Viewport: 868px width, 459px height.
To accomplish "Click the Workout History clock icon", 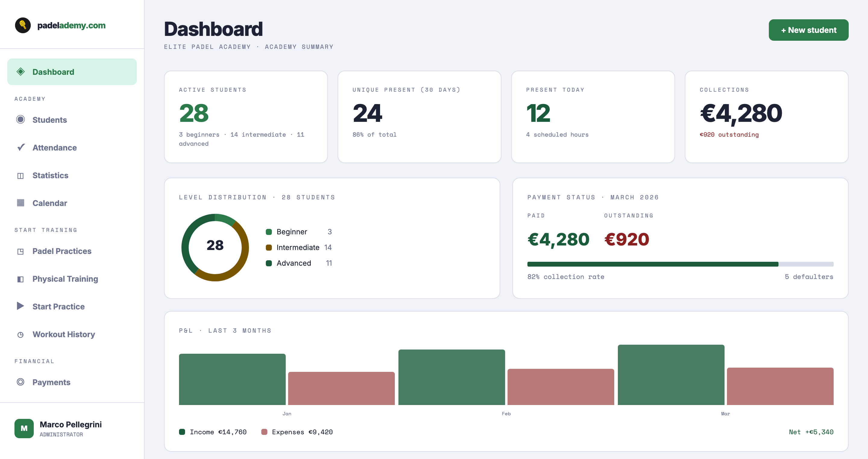I will 21,334.
